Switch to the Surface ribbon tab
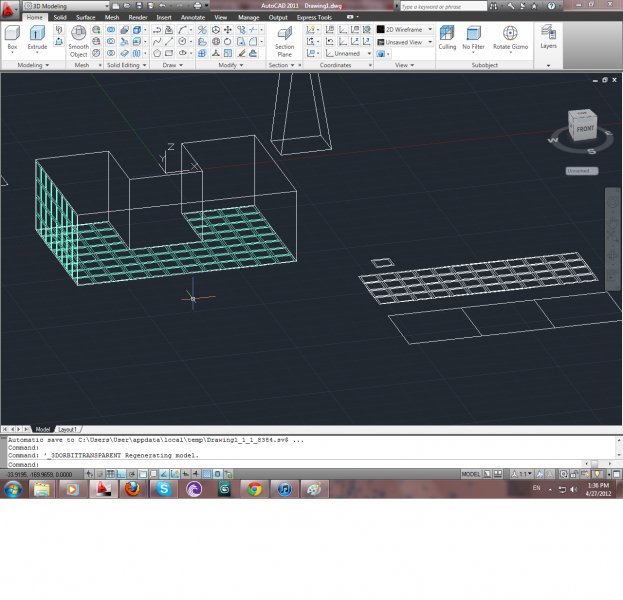The width and height of the screenshot is (623, 600). (86, 17)
